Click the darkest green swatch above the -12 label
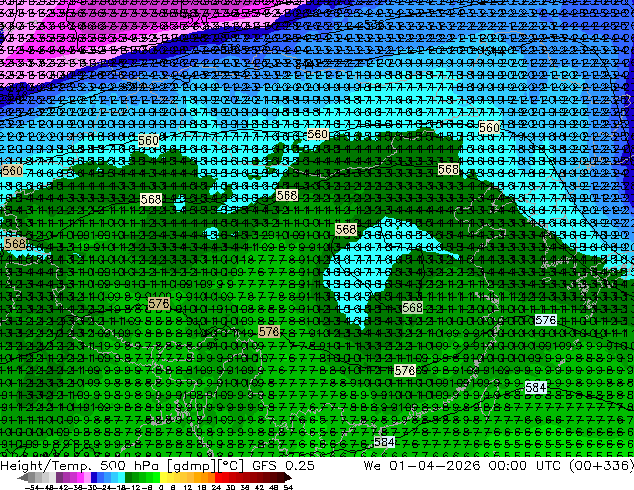 [129, 477]
